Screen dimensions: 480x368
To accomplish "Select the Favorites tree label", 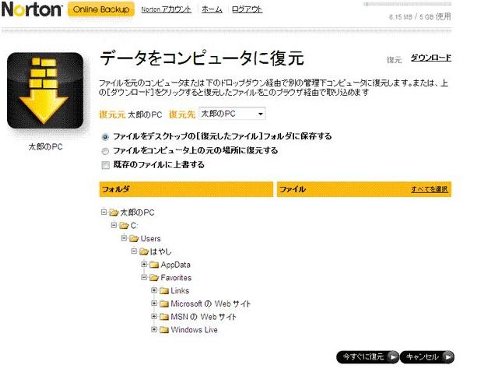I will click(x=176, y=278).
